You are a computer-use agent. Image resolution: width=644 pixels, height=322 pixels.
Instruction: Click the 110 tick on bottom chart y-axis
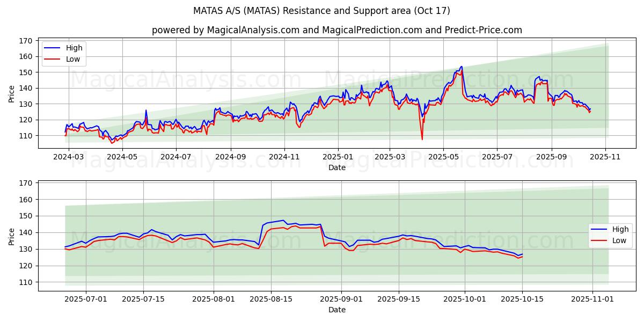[25, 282]
